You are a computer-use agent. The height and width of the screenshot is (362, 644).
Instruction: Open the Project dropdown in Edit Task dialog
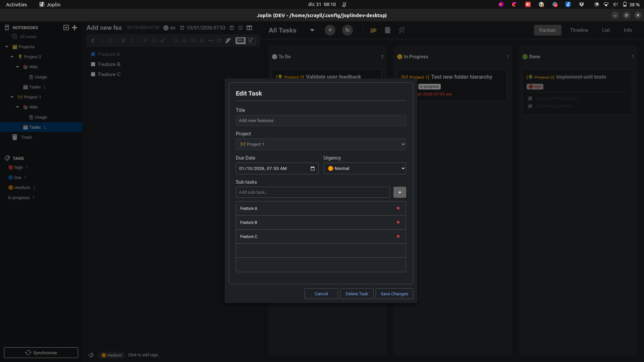[321, 144]
